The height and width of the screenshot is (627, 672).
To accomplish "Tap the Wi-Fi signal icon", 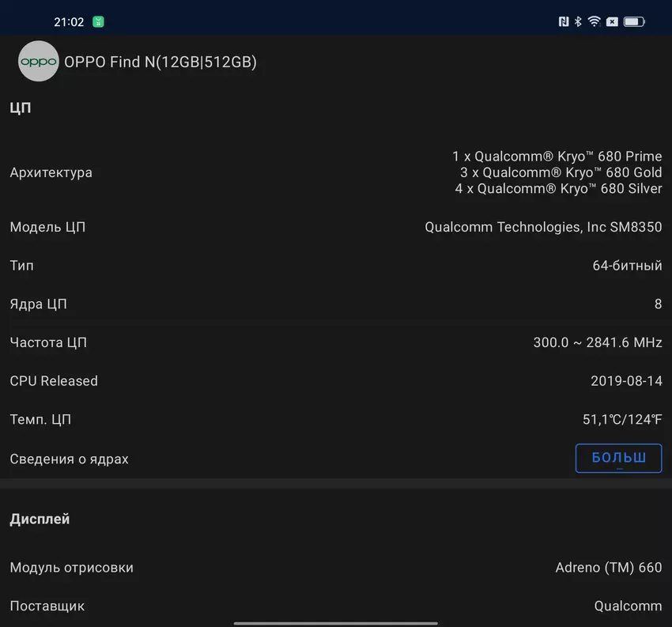I will (x=594, y=22).
